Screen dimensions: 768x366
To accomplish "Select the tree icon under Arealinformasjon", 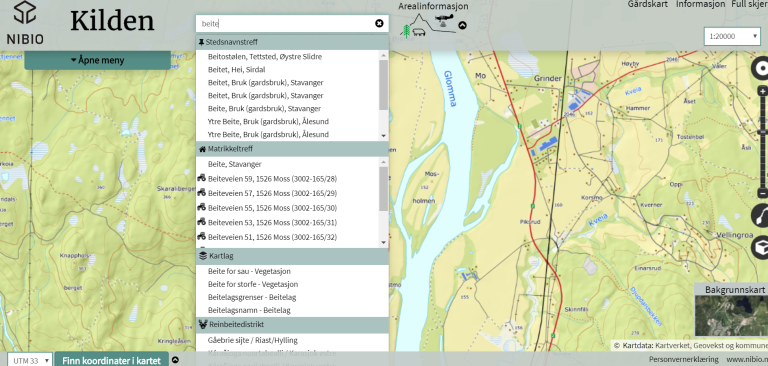I will click(x=406, y=31).
